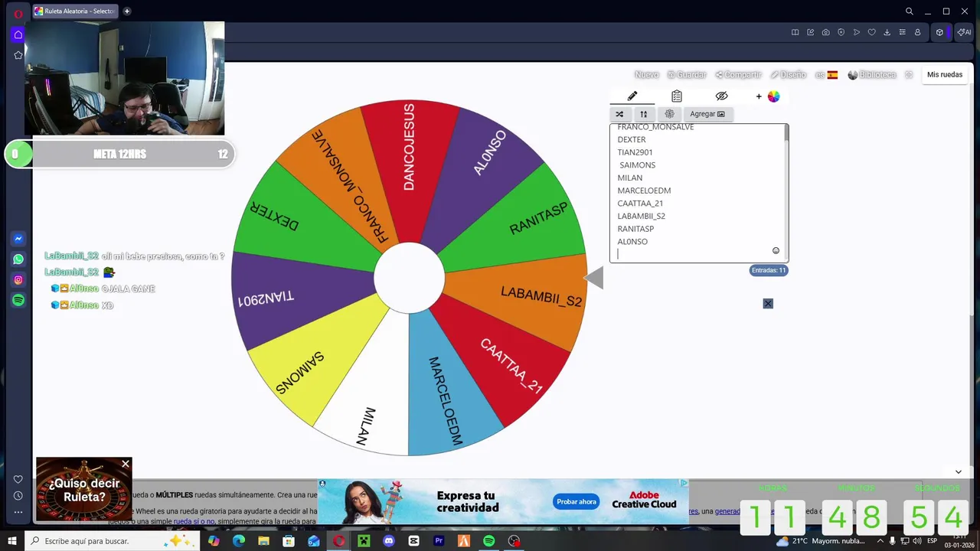Open the sidebar heart favorites icon
This screenshot has width=980, height=551.
(x=18, y=480)
